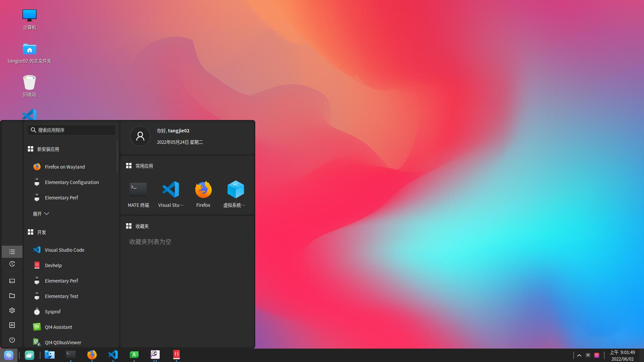This screenshot has width=644, height=362.
Task: Open Firefox on Wayland menu entry
Action: click(65, 167)
